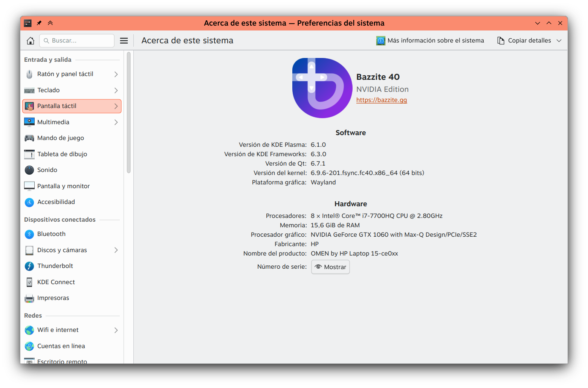Click the Accesibilidad icon
This screenshot has height=388, width=588.
click(x=29, y=202)
